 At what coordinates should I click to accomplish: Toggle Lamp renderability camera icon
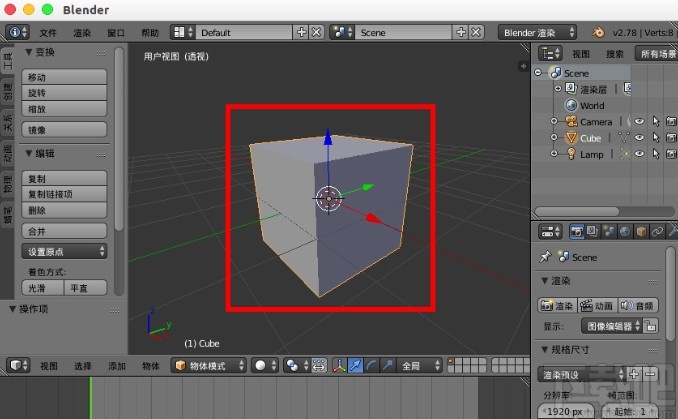671,154
